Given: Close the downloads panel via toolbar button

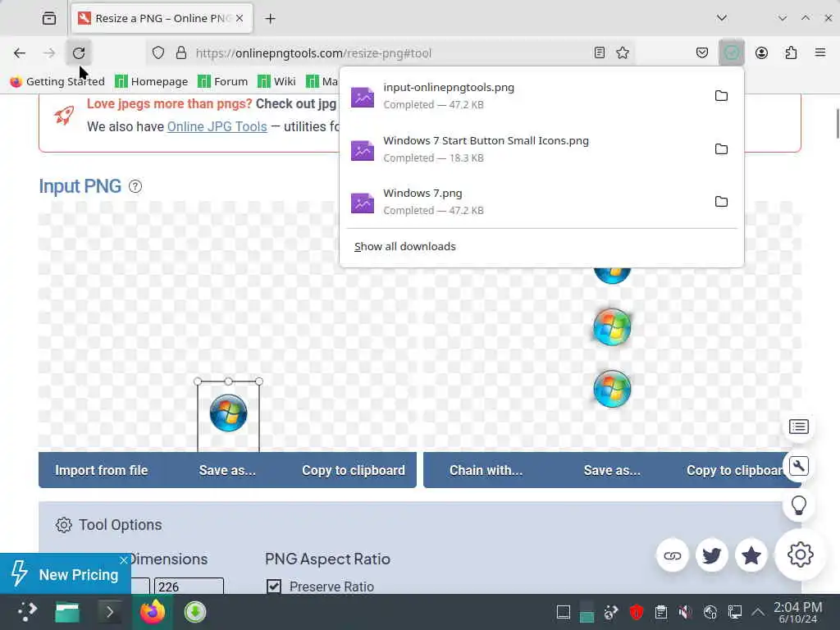Looking at the screenshot, I should click(732, 52).
